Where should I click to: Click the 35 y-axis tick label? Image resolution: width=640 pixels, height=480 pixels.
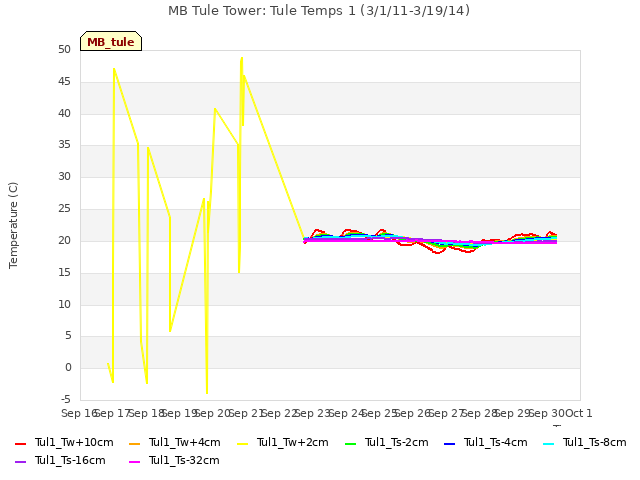pos(64,144)
